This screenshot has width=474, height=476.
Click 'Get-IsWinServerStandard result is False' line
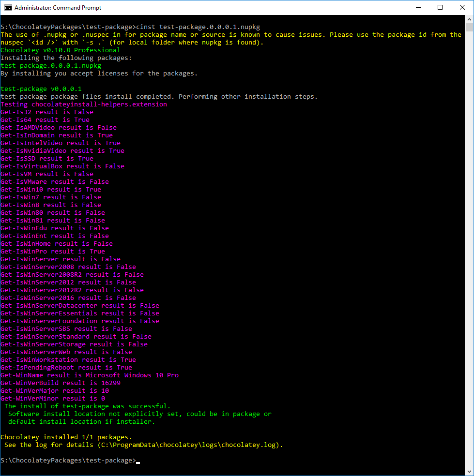click(76, 337)
